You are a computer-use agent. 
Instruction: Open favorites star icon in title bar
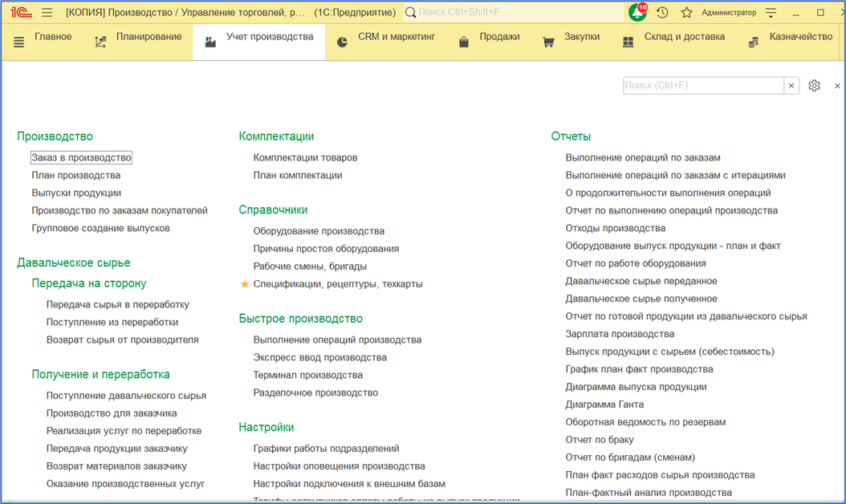(686, 13)
